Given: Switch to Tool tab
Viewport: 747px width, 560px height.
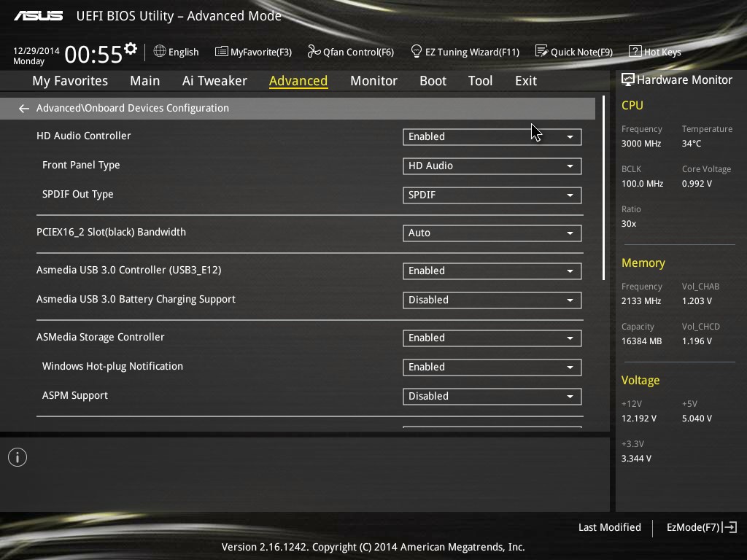Looking at the screenshot, I should coord(480,81).
